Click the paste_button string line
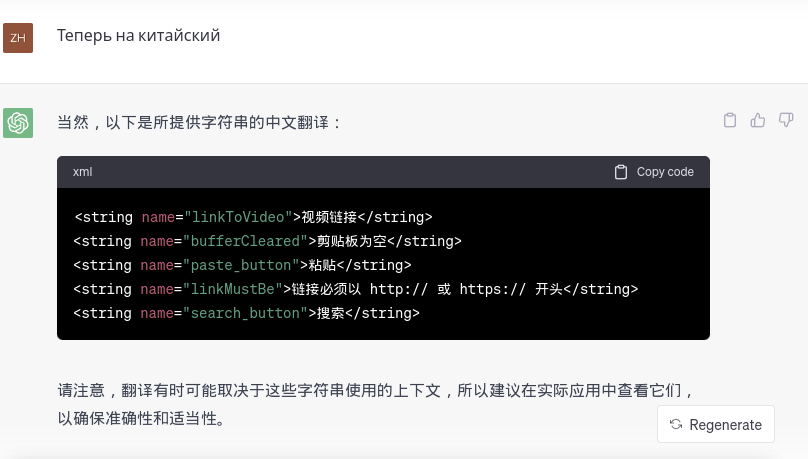The width and height of the screenshot is (808, 459). pos(242,265)
